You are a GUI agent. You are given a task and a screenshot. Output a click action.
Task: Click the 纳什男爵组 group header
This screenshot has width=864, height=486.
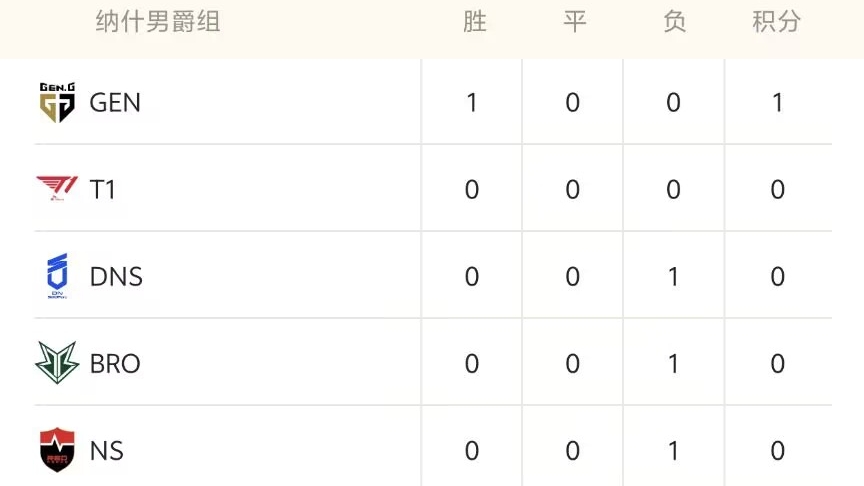(158, 22)
